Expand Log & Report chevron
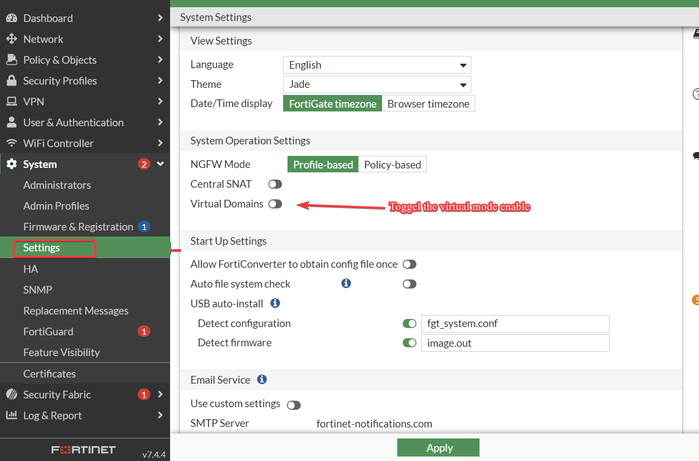 (160, 415)
